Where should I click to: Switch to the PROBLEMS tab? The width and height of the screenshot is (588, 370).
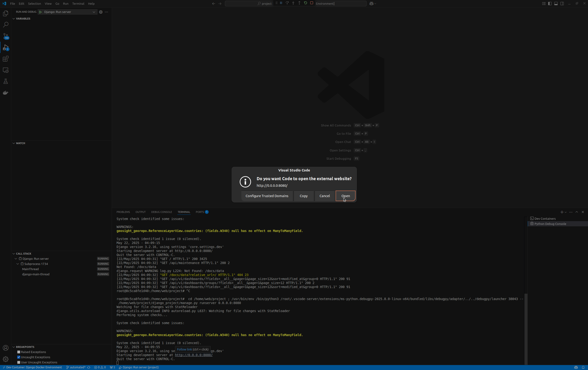tap(123, 212)
